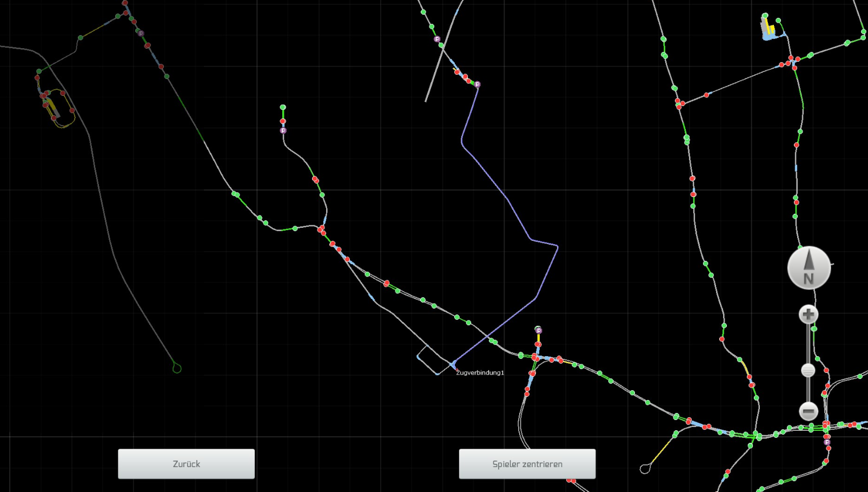
Task: Click the white balloon loop at the yellow spur
Action: (x=645, y=469)
